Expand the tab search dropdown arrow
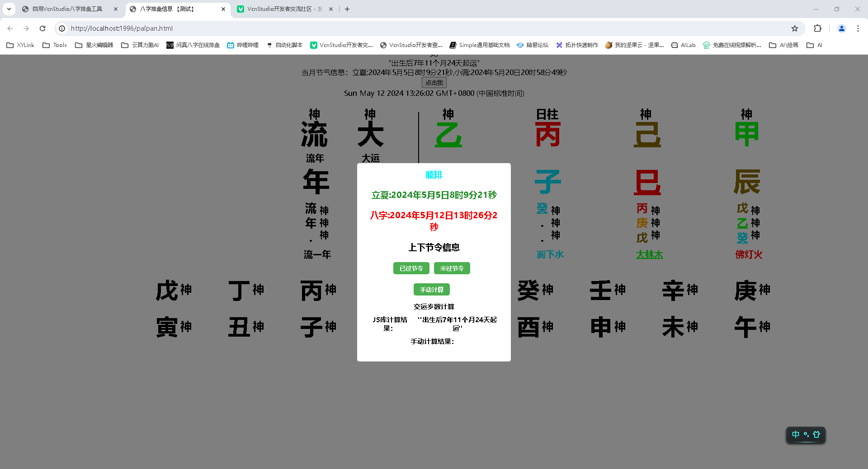 pyautogui.click(x=9, y=9)
